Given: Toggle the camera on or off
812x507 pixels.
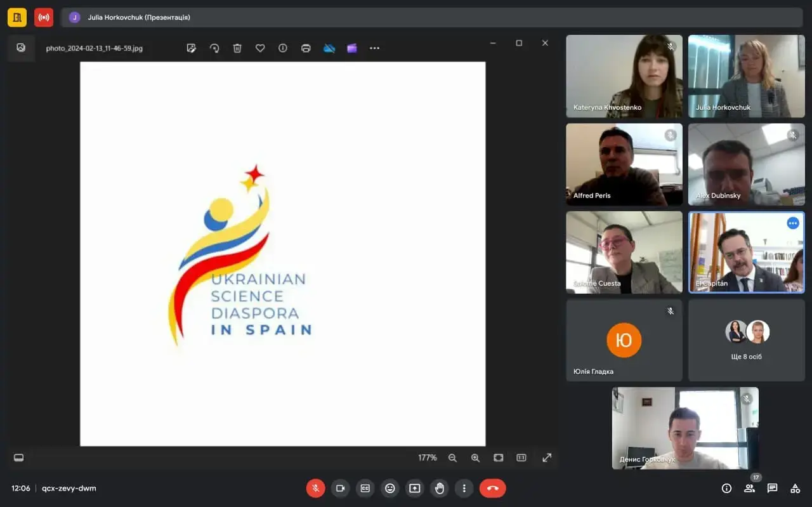Looking at the screenshot, I should [340, 488].
